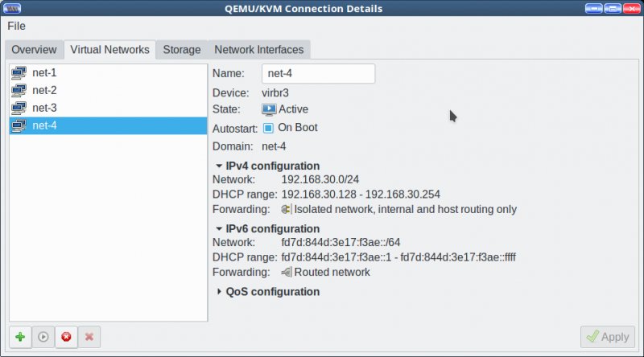644x357 pixels.
Task: Open the Storage tab
Action: click(182, 50)
